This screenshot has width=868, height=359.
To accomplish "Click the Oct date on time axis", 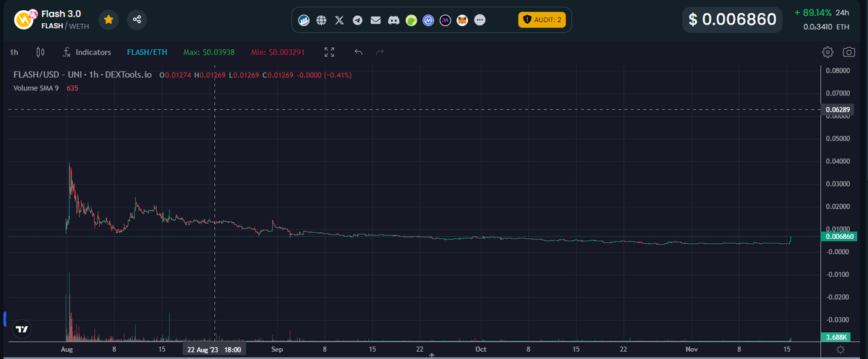I will click(x=481, y=349).
